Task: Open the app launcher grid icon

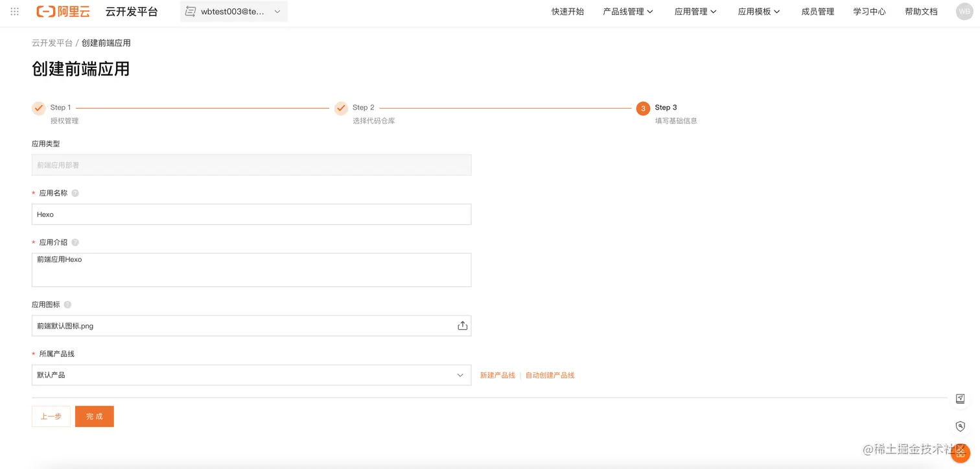Action: click(15, 12)
